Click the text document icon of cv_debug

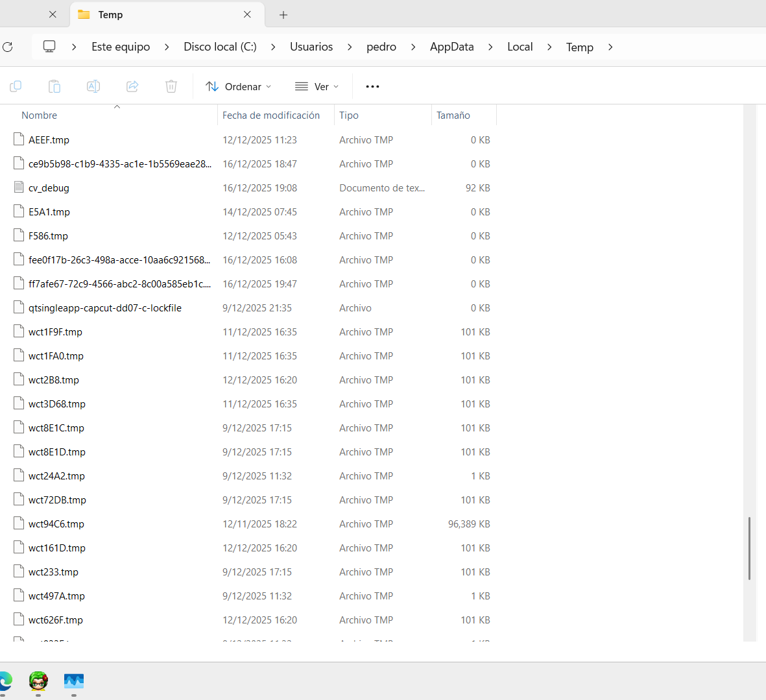pos(19,187)
